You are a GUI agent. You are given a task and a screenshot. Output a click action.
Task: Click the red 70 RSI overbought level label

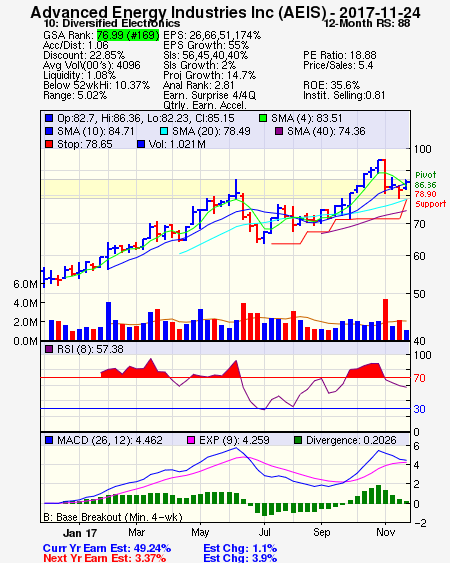pos(419,378)
